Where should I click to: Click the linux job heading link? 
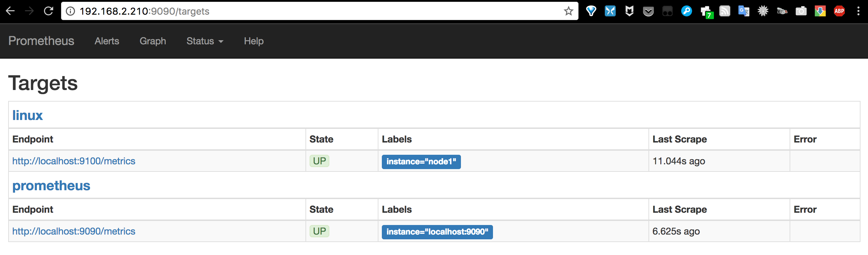(x=28, y=115)
